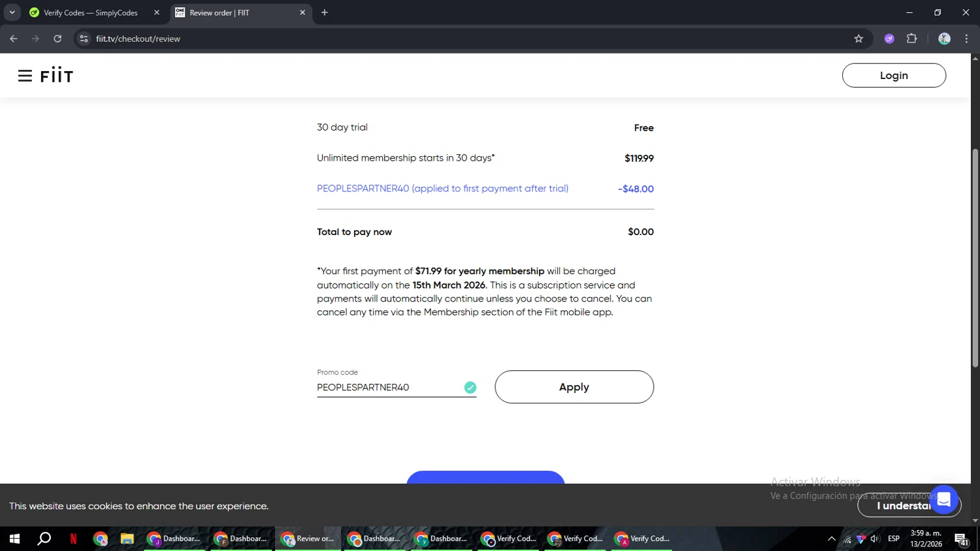The height and width of the screenshot is (551, 980).
Task: Open the Extensions puzzle icon
Action: point(912,39)
